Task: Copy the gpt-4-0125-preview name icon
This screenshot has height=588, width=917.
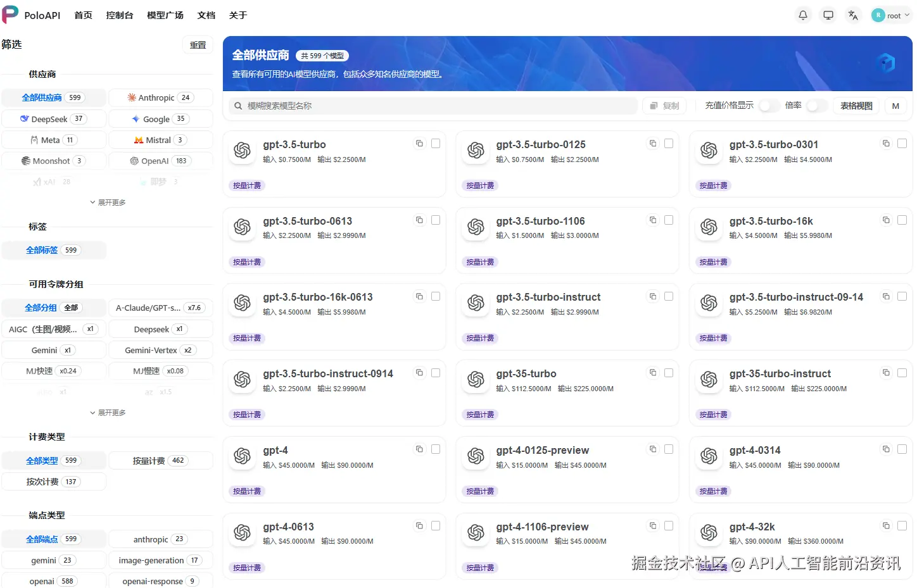Action: [653, 449]
